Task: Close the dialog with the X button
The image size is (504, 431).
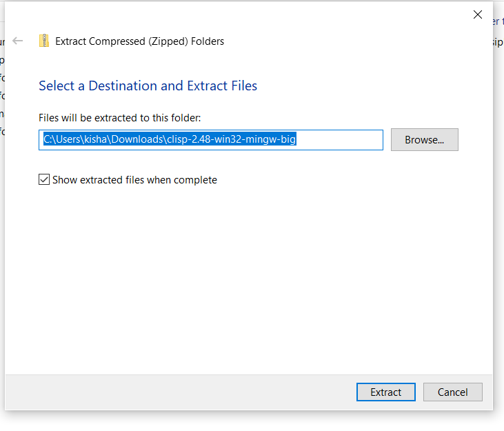Action: click(x=477, y=14)
